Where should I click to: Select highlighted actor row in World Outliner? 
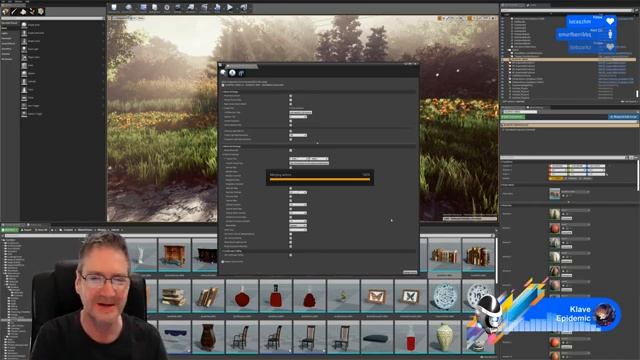(569, 59)
